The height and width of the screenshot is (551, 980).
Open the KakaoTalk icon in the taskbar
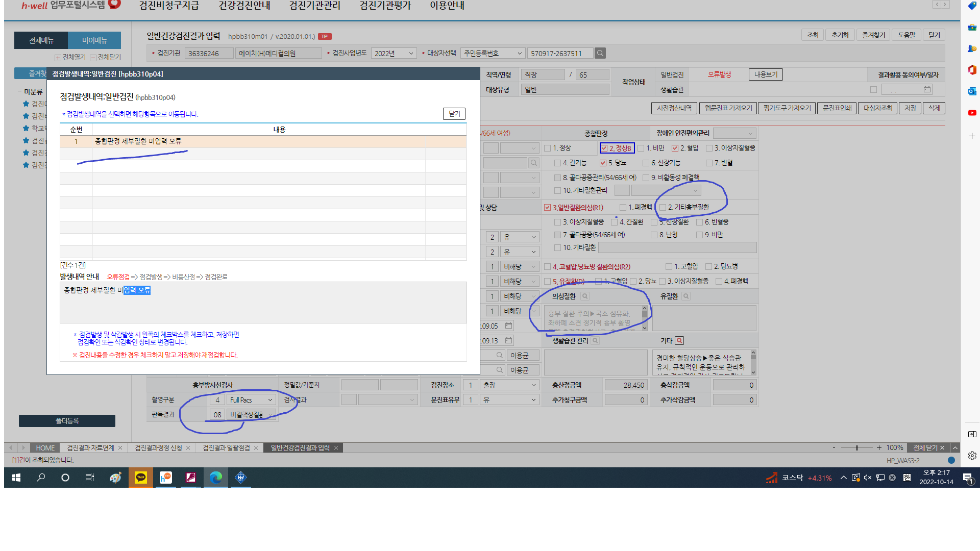tap(140, 478)
